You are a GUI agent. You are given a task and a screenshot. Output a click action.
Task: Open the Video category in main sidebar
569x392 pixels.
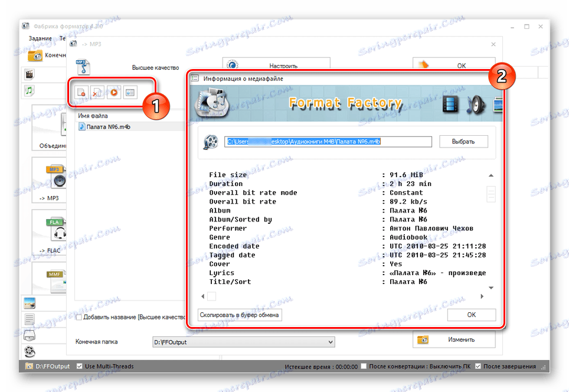30,74
